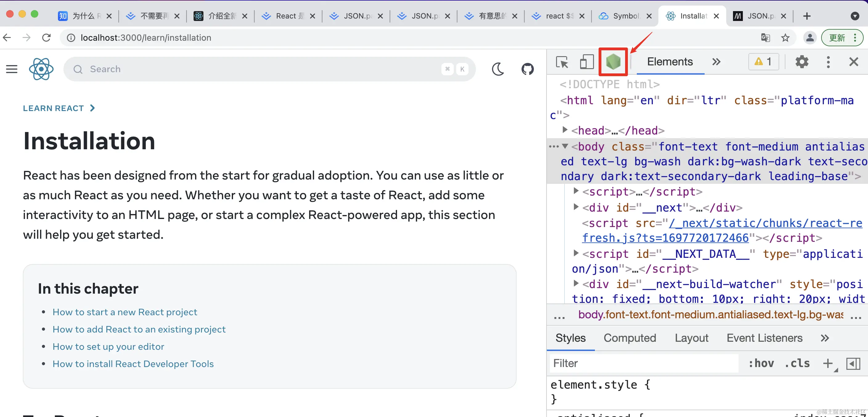
Task: Click the Styles Filter input field
Action: 644,363
